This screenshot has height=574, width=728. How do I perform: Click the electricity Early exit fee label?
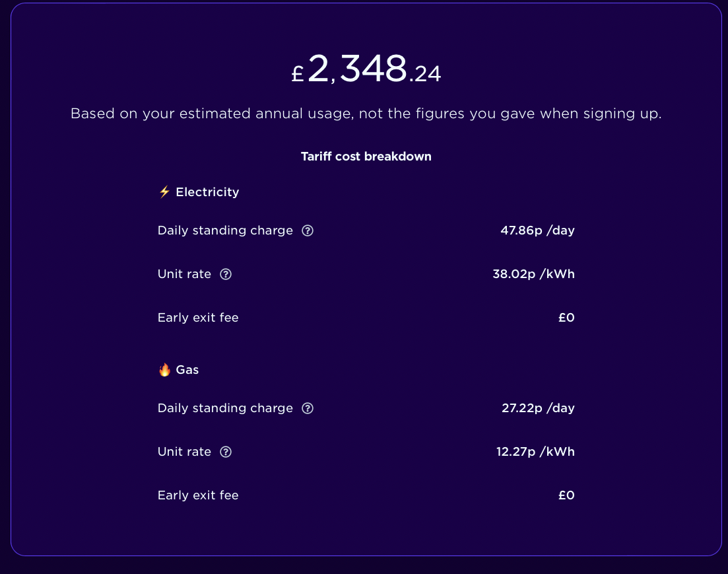click(x=198, y=318)
